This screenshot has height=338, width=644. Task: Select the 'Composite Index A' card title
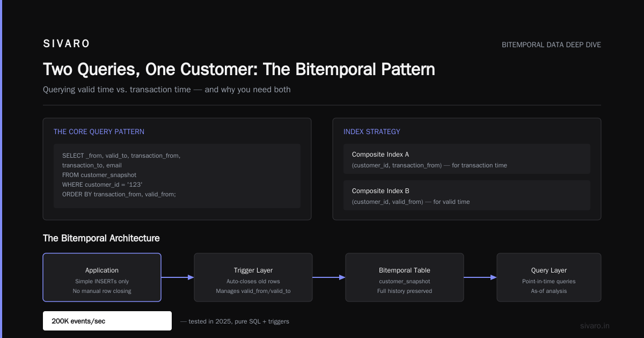(380, 155)
